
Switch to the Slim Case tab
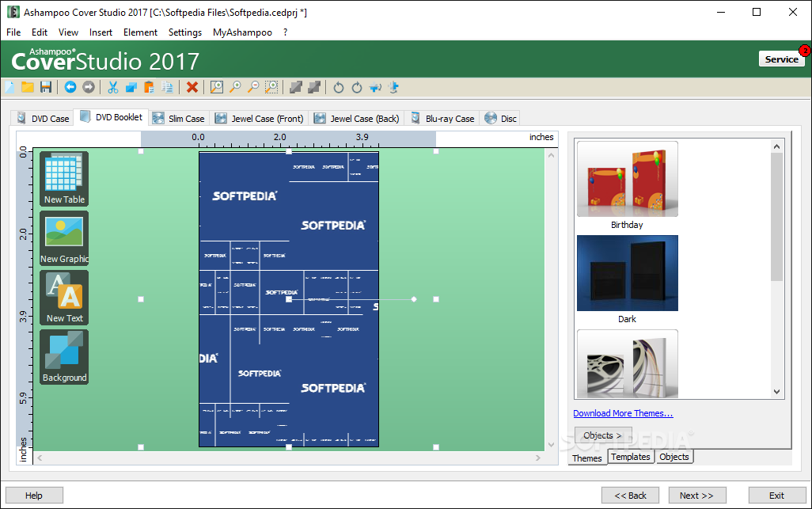(179, 118)
